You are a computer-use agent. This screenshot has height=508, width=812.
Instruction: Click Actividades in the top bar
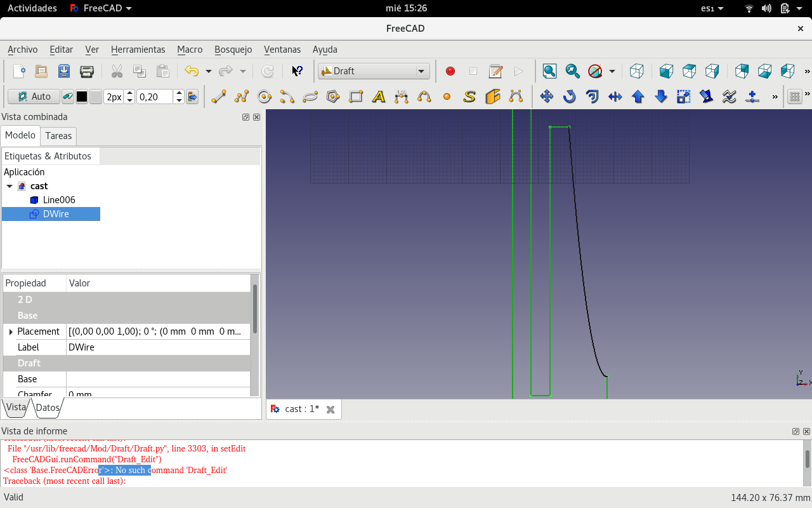click(x=32, y=8)
